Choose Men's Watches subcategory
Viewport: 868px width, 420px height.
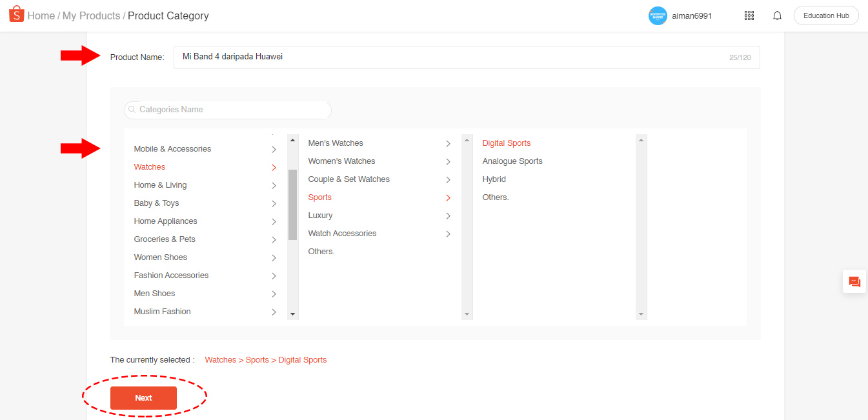pyautogui.click(x=336, y=143)
